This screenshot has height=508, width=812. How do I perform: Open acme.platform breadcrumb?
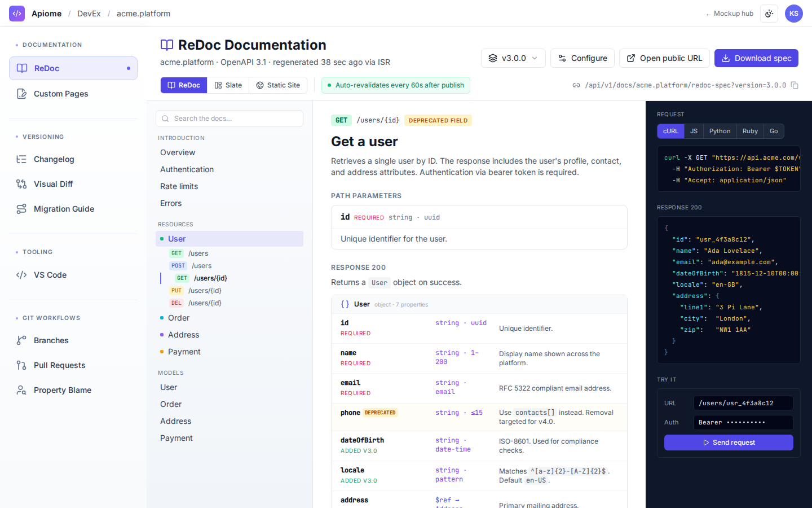coord(143,14)
